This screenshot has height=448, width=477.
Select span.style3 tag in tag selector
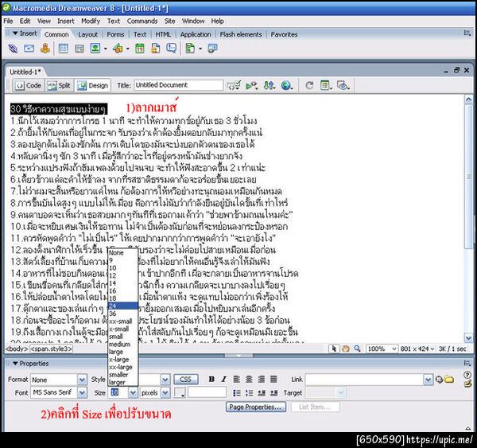click(51, 349)
